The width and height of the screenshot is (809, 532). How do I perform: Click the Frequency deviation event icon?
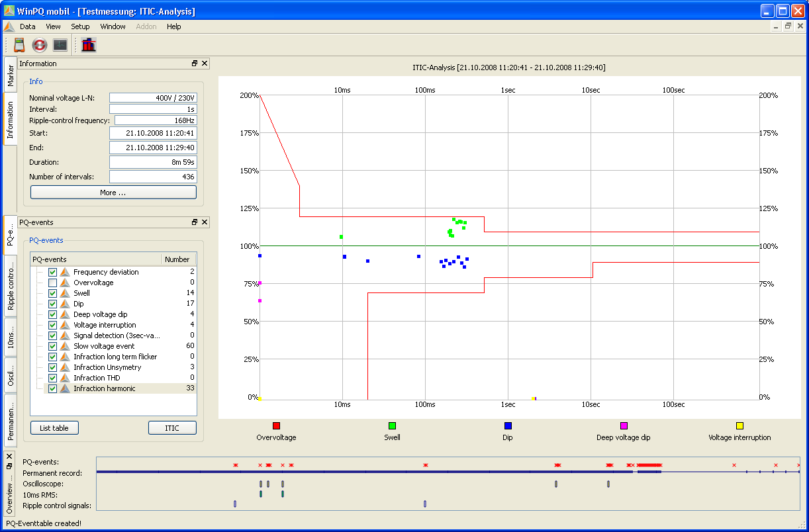click(65, 272)
